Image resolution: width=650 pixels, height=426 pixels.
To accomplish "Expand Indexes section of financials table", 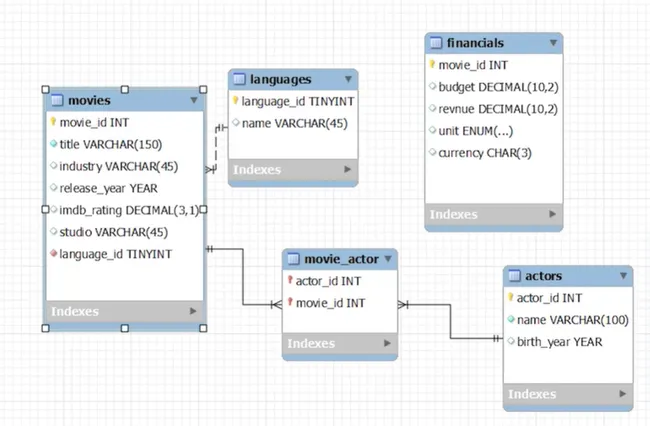I will (x=552, y=214).
